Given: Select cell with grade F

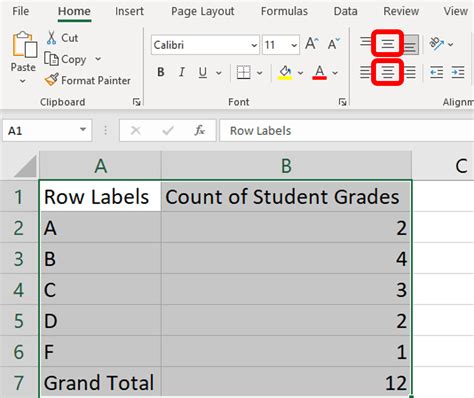Looking at the screenshot, I should (x=100, y=351).
